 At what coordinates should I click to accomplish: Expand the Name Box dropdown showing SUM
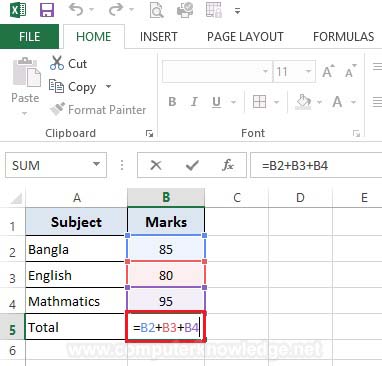pyautogui.click(x=96, y=164)
